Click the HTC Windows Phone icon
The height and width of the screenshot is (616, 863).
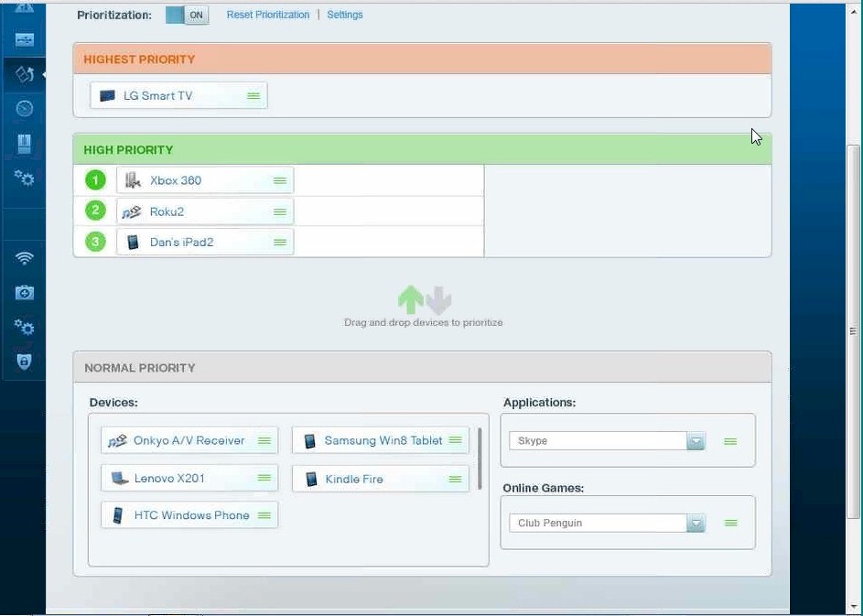point(117,515)
